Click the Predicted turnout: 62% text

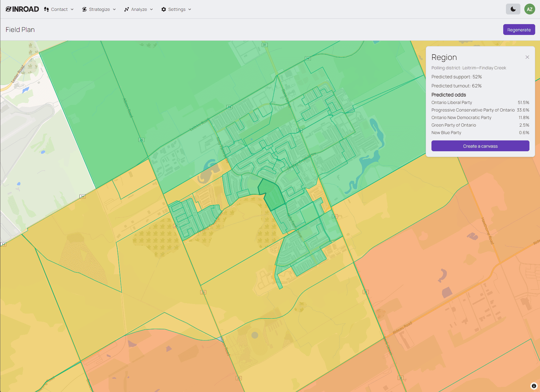[456, 86]
